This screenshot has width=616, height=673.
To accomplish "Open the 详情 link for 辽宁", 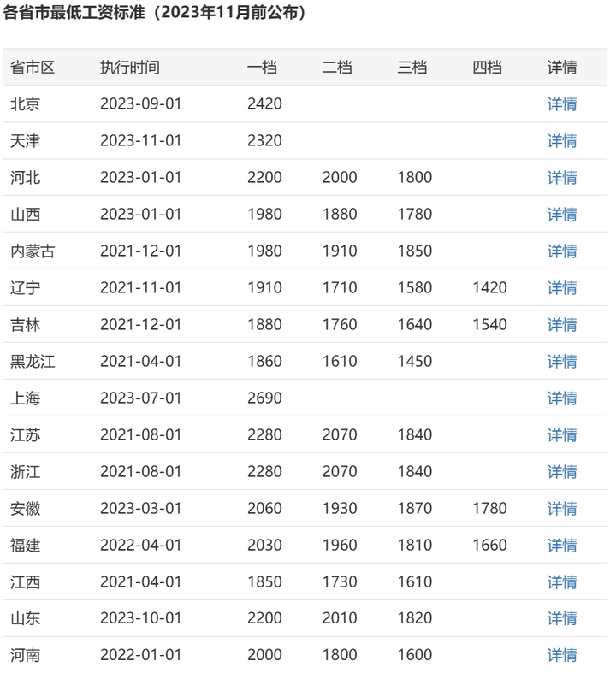I will [561, 287].
